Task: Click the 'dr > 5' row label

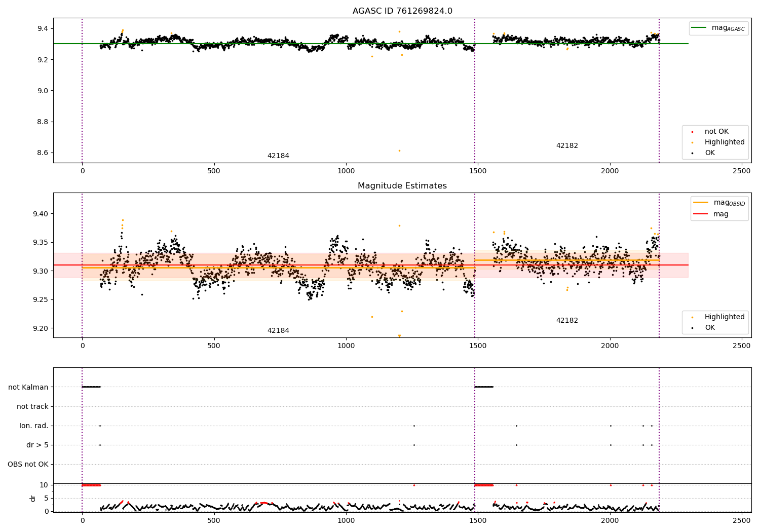Action: (37, 445)
